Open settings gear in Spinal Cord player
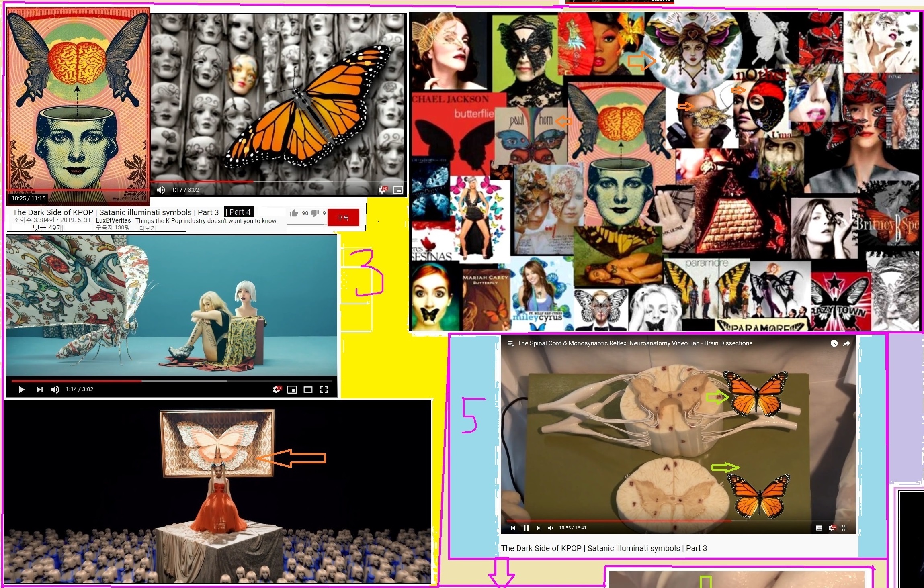 (832, 528)
